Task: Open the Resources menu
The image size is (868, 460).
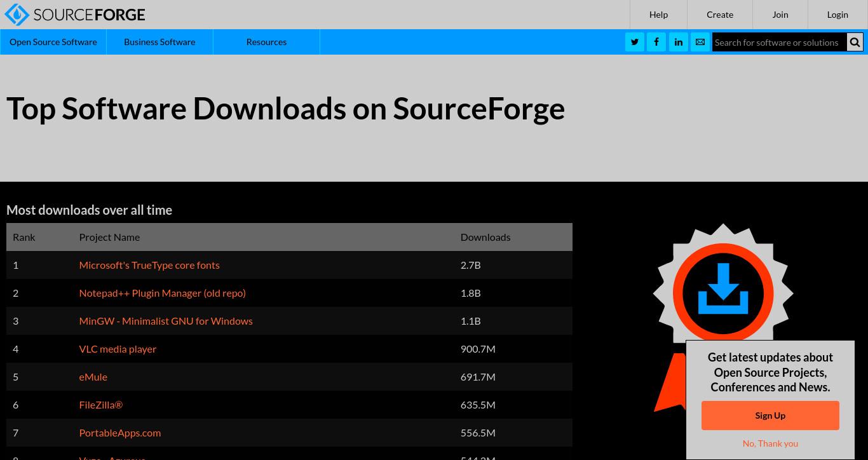Action: pyautogui.click(x=266, y=42)
